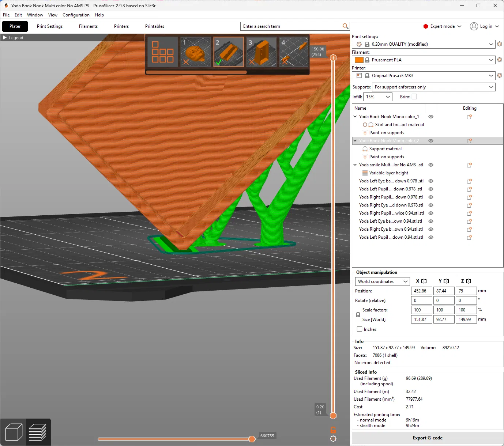504x446 pixels.
Task: Toggle visibility of Yoda Left Pupil ...down 0.94.stl.stl
Action: 431,237
